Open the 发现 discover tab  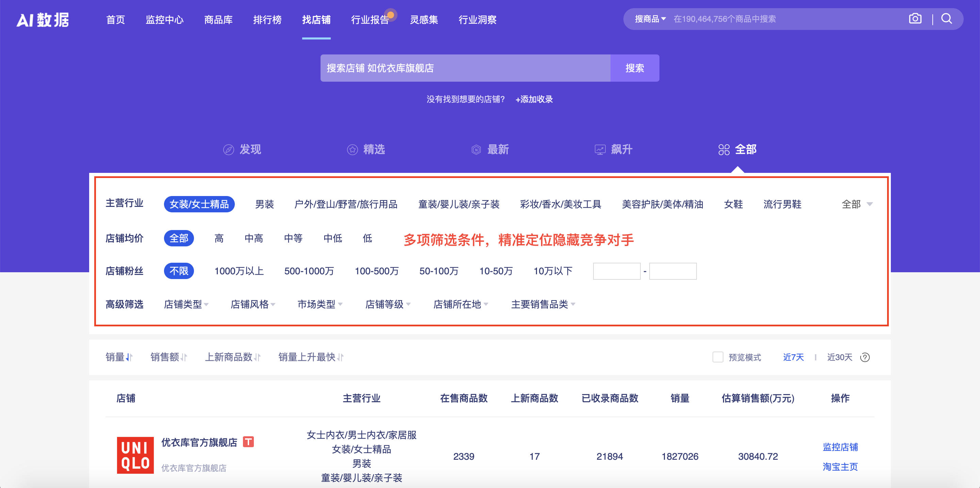click(242, 149)
